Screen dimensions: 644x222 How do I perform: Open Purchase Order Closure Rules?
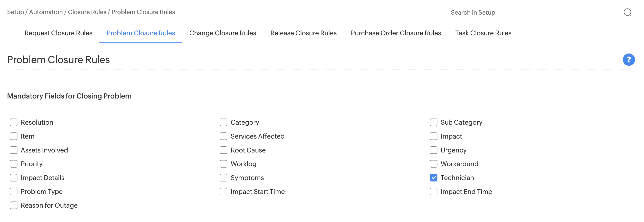(396, 33)
